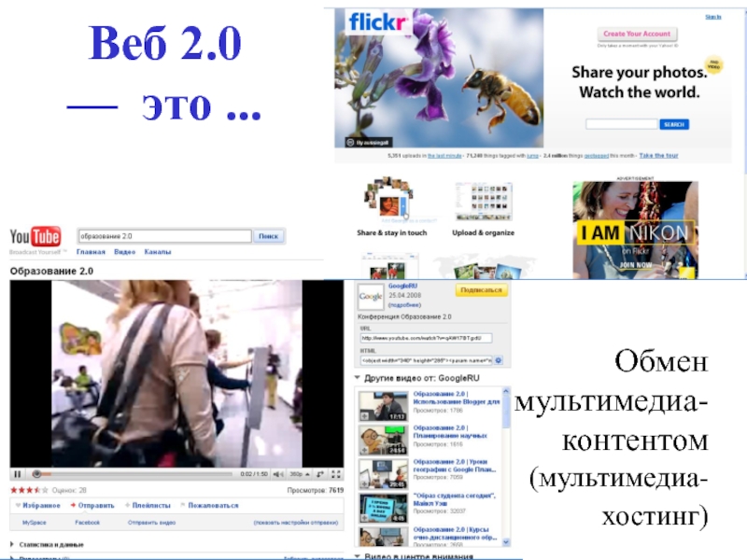Image resolution: width=747 pixels, height=560 pixels.
Task: Click the video URL field
Action: [426, 338]
